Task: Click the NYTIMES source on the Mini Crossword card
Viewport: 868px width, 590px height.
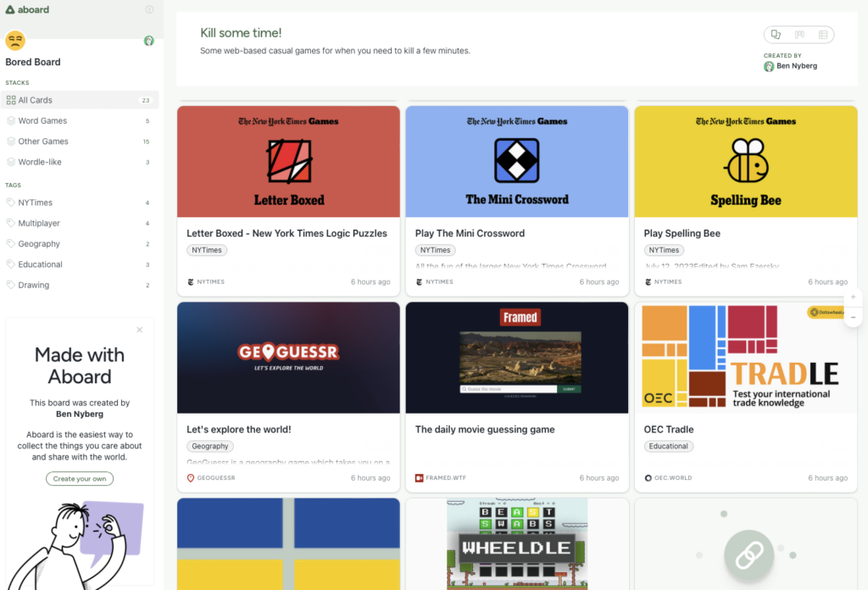Action: coord(435,281)
